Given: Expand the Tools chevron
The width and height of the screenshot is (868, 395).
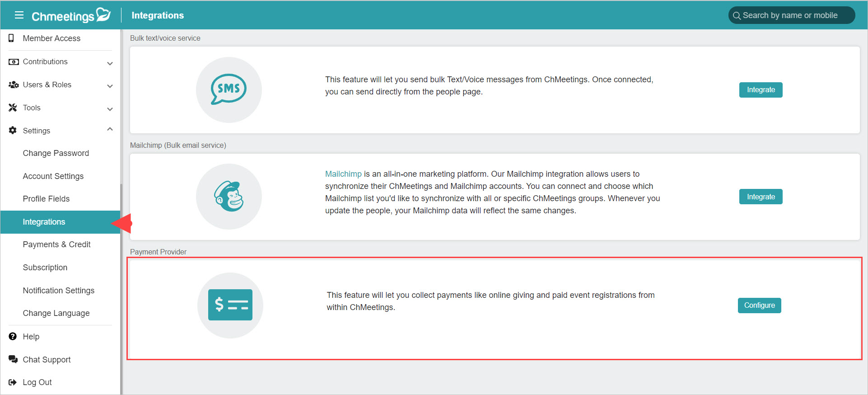Looking at the screenshot, I should tap(110, 109).
